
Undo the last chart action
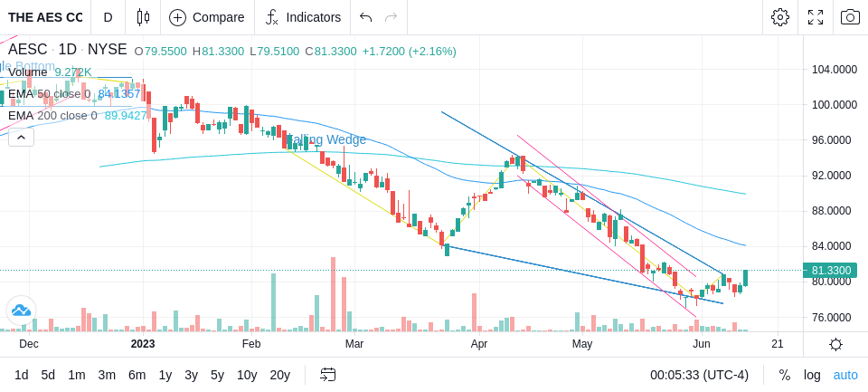click(365, 17)
